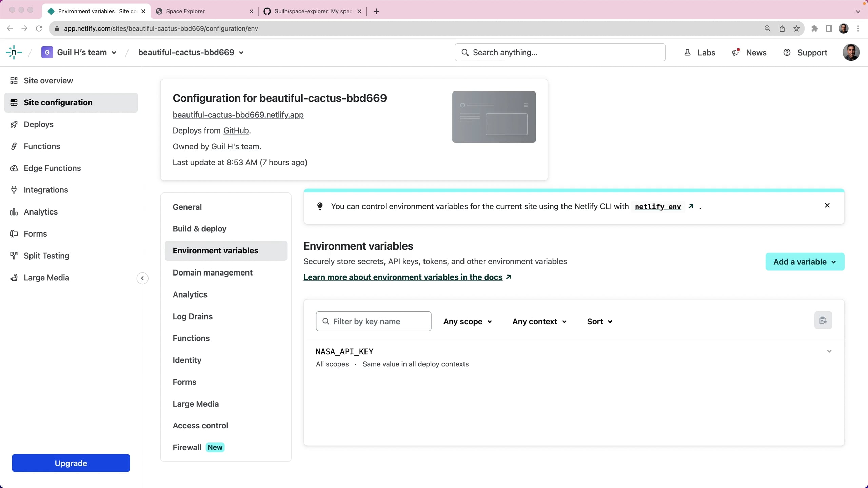Open Log Drains settings
Image resolution: width=868 pixels, height=488 pixels.
[x=193, y=316]
